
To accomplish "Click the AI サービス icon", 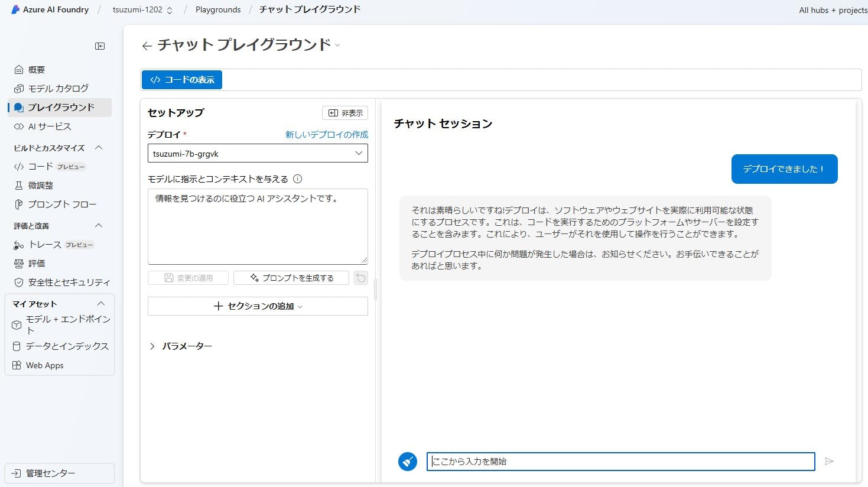I will (x=19, y=126).
